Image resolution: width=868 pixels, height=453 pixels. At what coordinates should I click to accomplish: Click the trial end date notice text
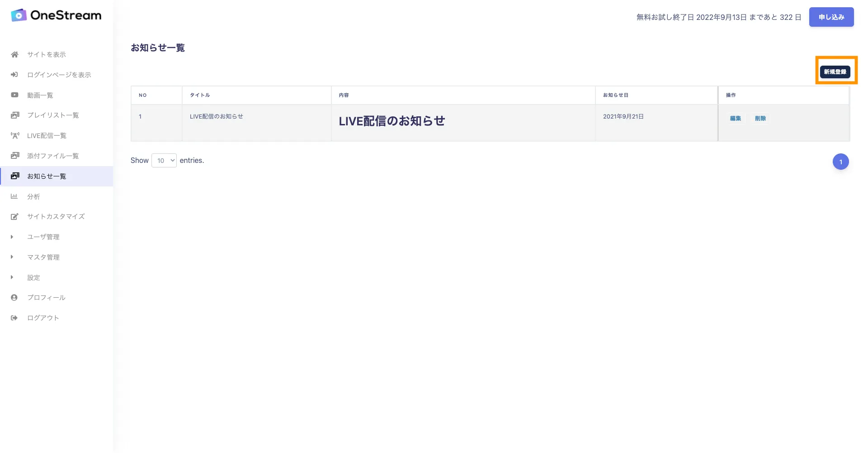tap(719, 17)
